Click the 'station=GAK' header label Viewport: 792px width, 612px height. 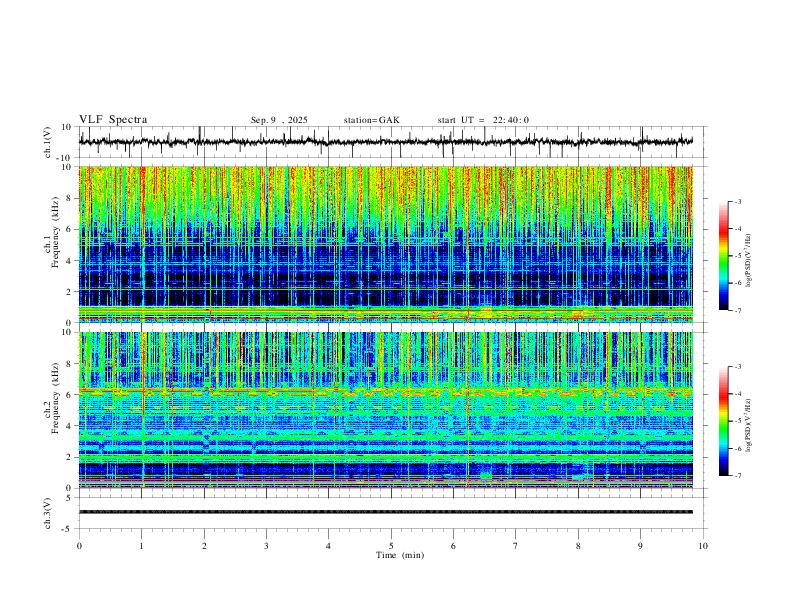(x=371, y=120)
